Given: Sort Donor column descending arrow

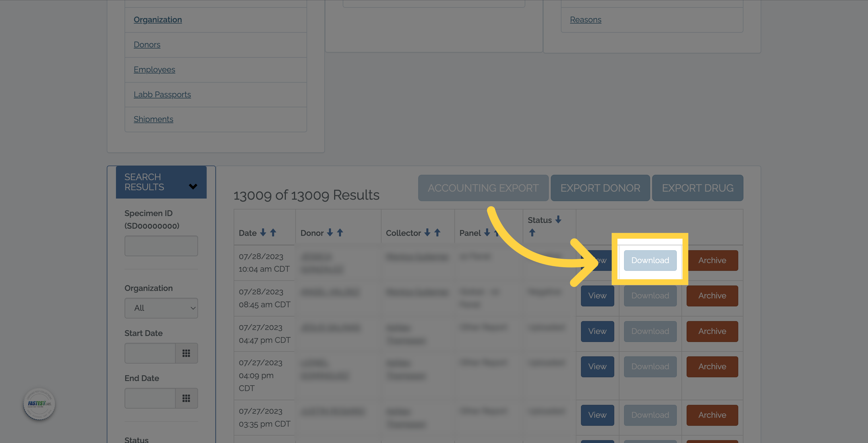Looking at the screenshot, I should 330,232.
